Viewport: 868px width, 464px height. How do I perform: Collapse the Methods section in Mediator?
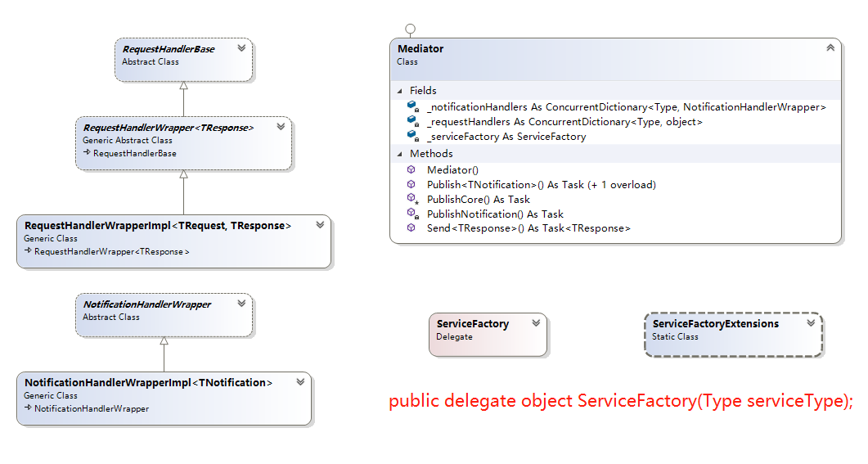pyautogui.click(x=399, y=154)
